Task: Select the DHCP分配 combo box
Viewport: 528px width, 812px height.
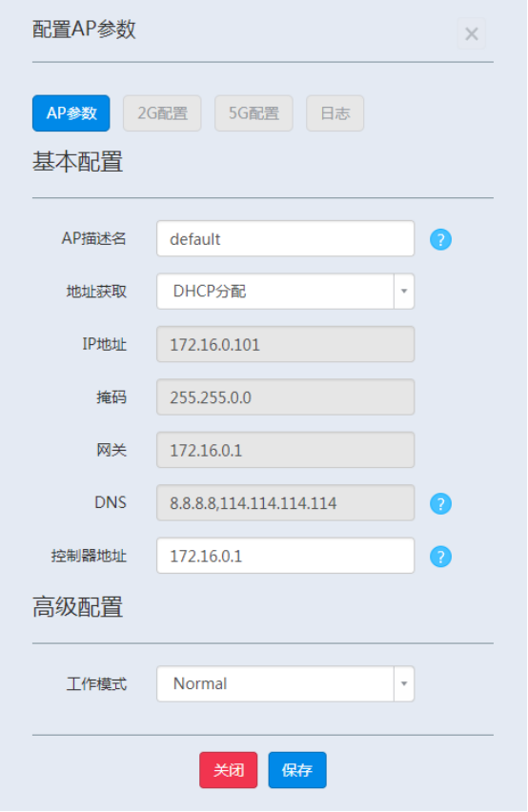Action: point(286,292)
